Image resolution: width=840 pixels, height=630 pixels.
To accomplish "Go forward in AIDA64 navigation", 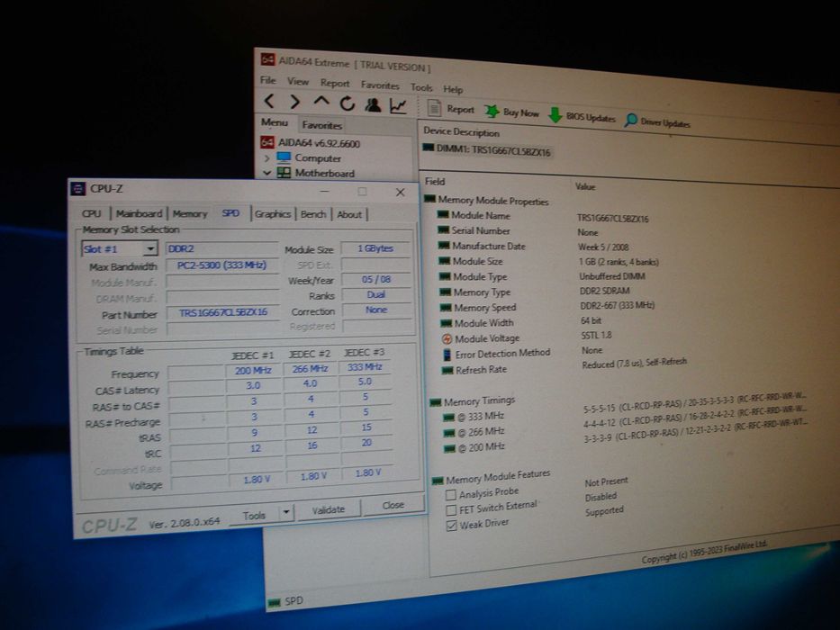I will (294, 101).
